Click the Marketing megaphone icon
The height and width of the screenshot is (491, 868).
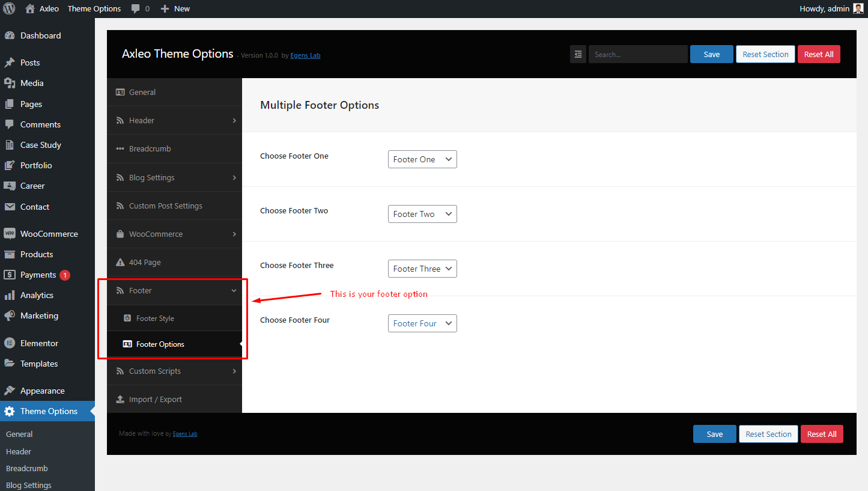pos(9,316)
